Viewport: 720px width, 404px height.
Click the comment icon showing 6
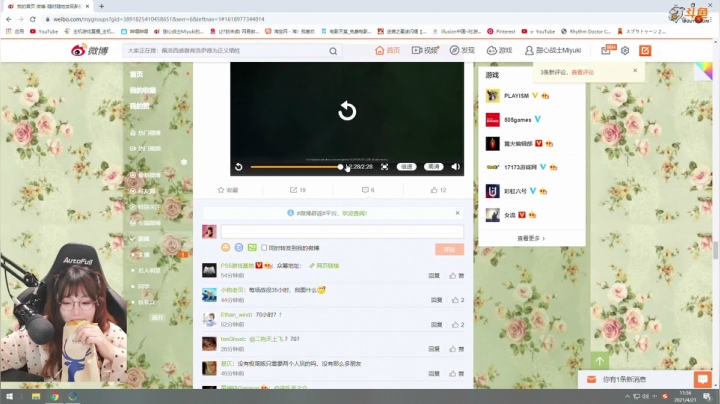368,190
